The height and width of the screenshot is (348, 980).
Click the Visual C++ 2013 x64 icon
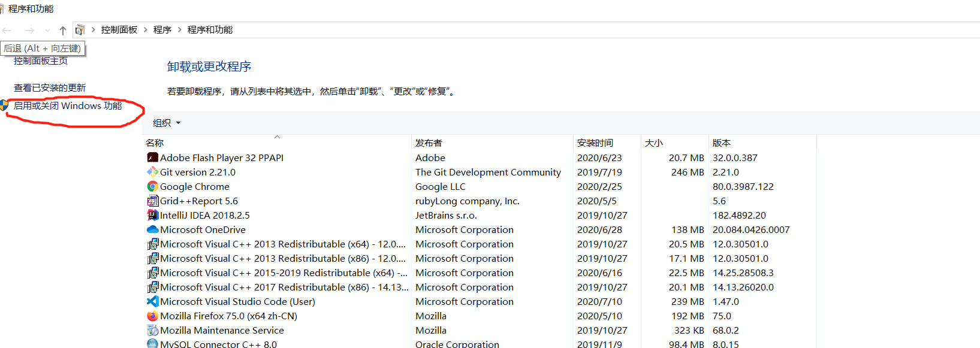[x=153, y=244]
